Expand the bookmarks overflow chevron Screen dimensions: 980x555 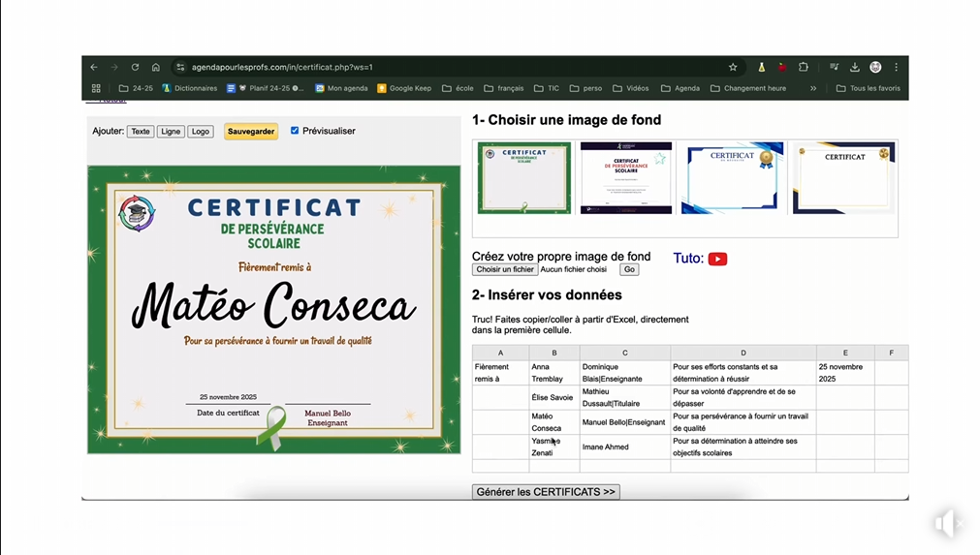point(813,88)
